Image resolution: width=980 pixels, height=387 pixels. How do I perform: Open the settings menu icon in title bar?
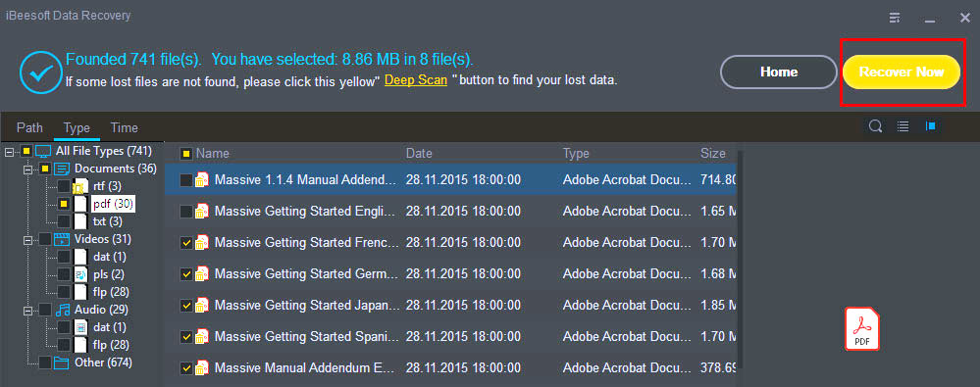tap(895, 18)
